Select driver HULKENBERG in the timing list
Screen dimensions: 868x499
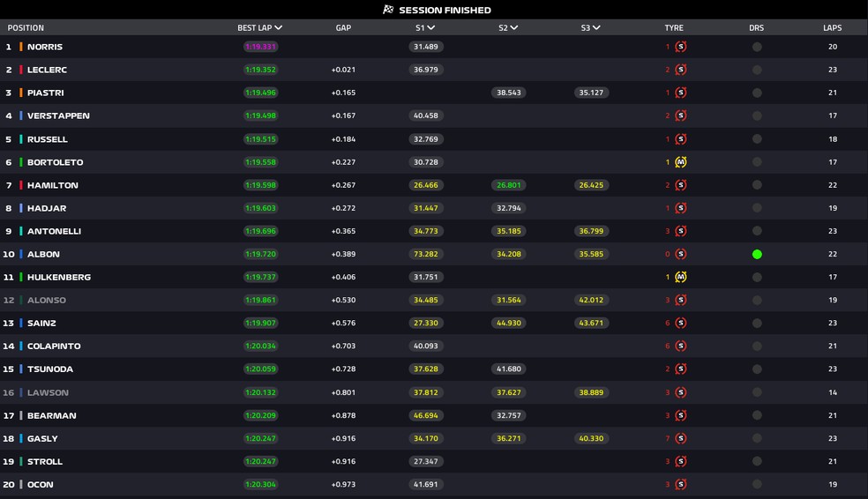click(59, 277)
